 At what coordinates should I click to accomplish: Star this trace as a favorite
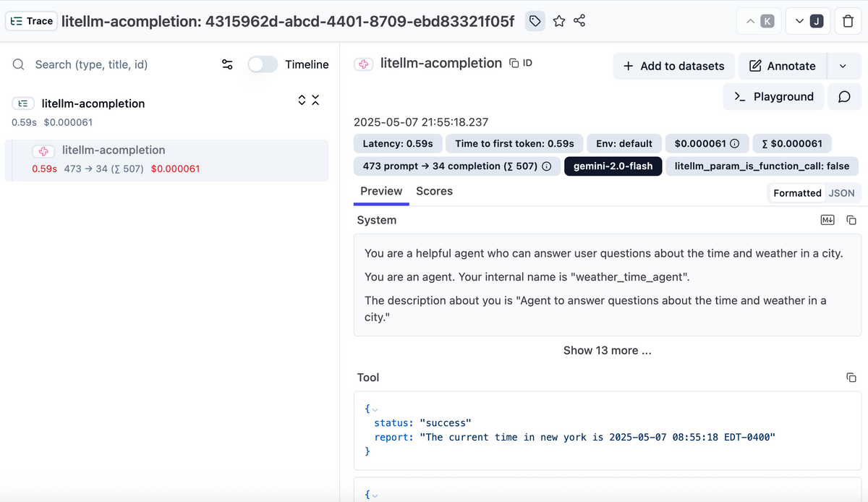click(558, 22)
